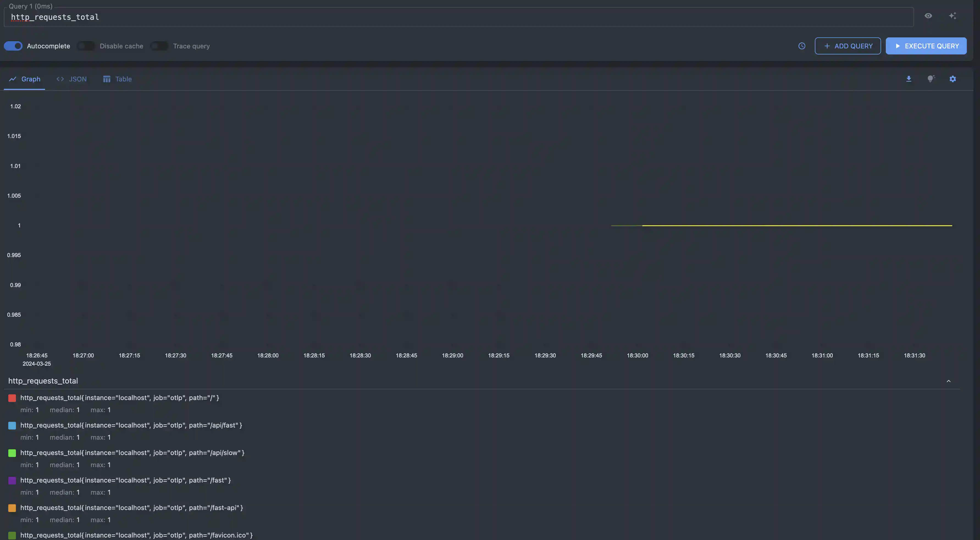Turn off the Autocomplete switch
980x540 pixels.
pos(13,46)
